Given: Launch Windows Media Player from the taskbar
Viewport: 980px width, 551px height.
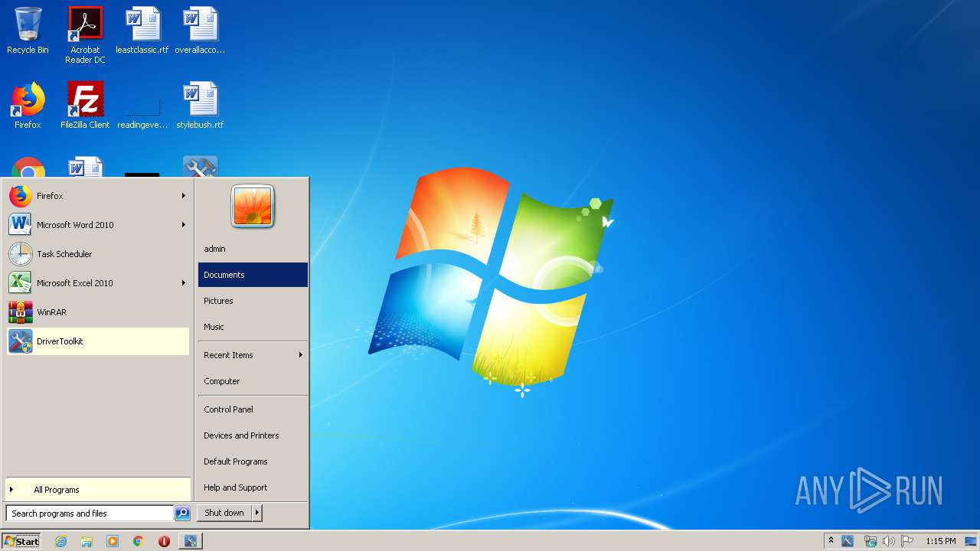Looking at the screenshot, I should tap(113, 541).
